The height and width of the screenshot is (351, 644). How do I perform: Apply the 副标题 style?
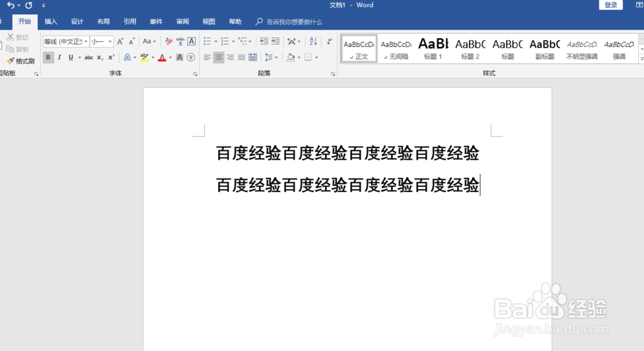(545, 49)
